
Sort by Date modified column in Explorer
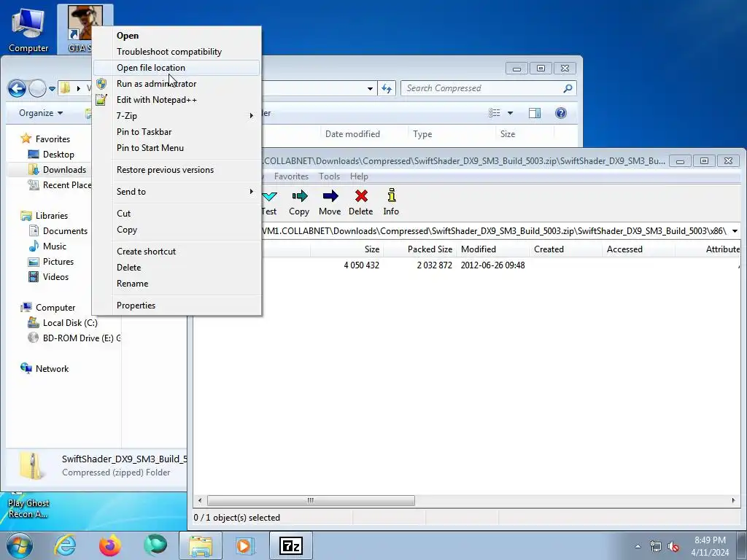point(352,134)
